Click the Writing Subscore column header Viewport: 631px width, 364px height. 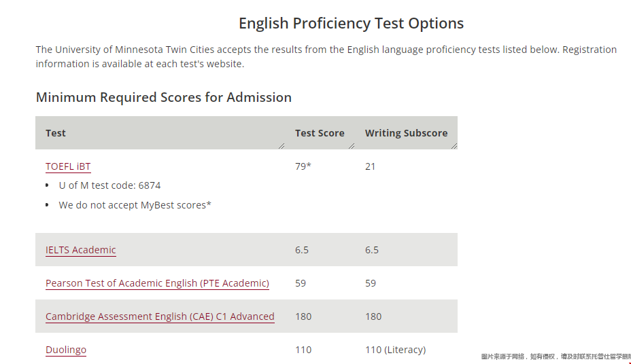[406, 133]
